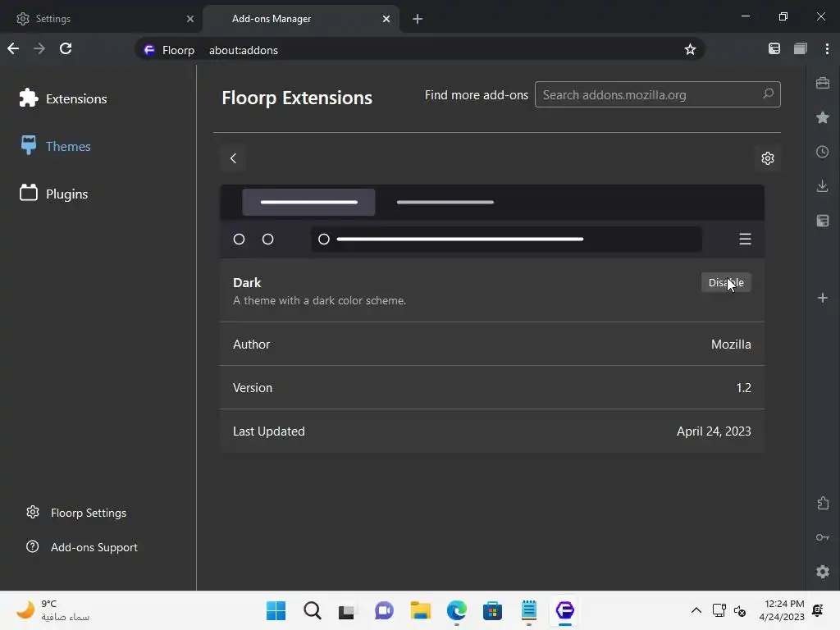This screenshot has height=630, width=840.
Task: Focus the Search addons.mozilla.org field
Action: tap(657, 94)
